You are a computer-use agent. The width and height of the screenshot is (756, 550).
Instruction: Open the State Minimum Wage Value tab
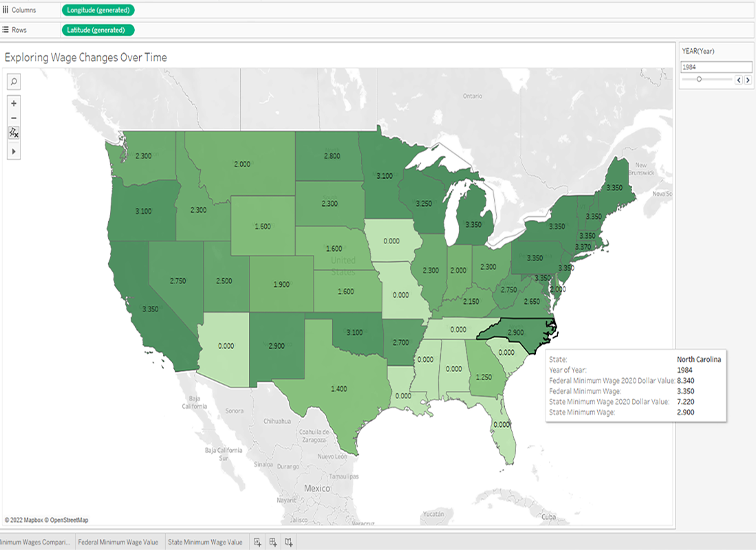tap(204, 542)
